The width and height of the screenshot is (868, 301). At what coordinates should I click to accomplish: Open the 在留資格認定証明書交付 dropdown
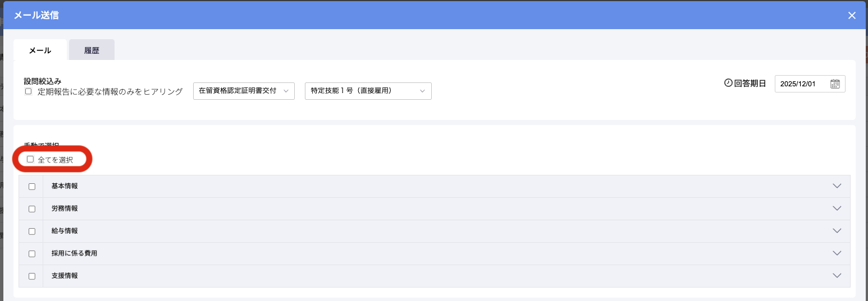[x=243, y=91]
